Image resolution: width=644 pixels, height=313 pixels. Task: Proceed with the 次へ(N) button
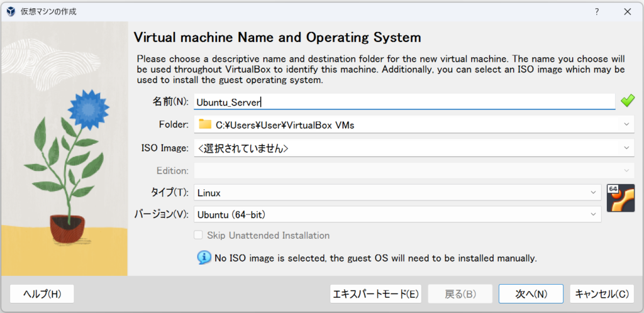coord(531,294)
